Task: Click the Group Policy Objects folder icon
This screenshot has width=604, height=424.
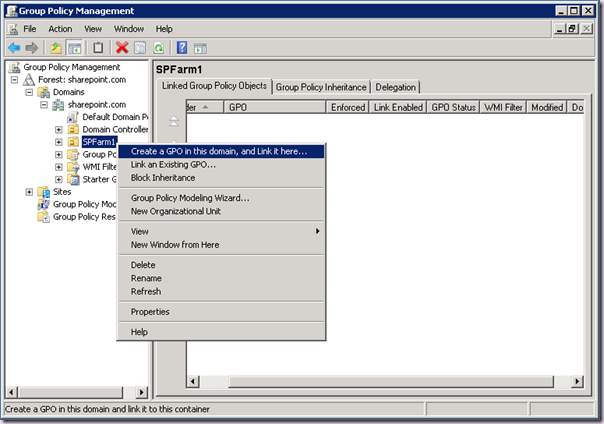Action: click(x=73, y=154)
